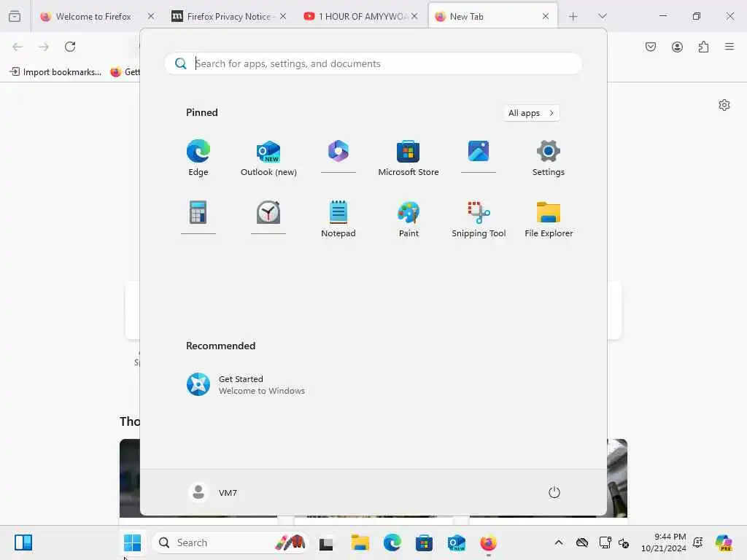Click Firefox Back arrow
The image size is (747, 560).
click(18, 47)
